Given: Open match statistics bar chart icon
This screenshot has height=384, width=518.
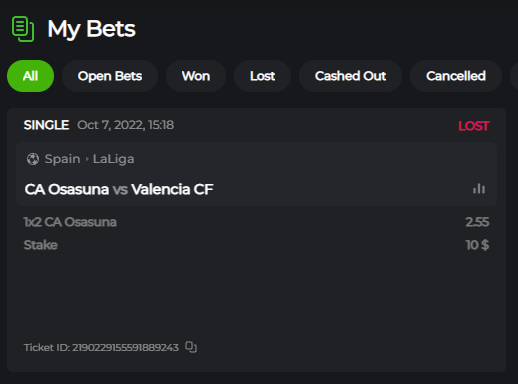Looking at the screenshot, I should [479, 189].
